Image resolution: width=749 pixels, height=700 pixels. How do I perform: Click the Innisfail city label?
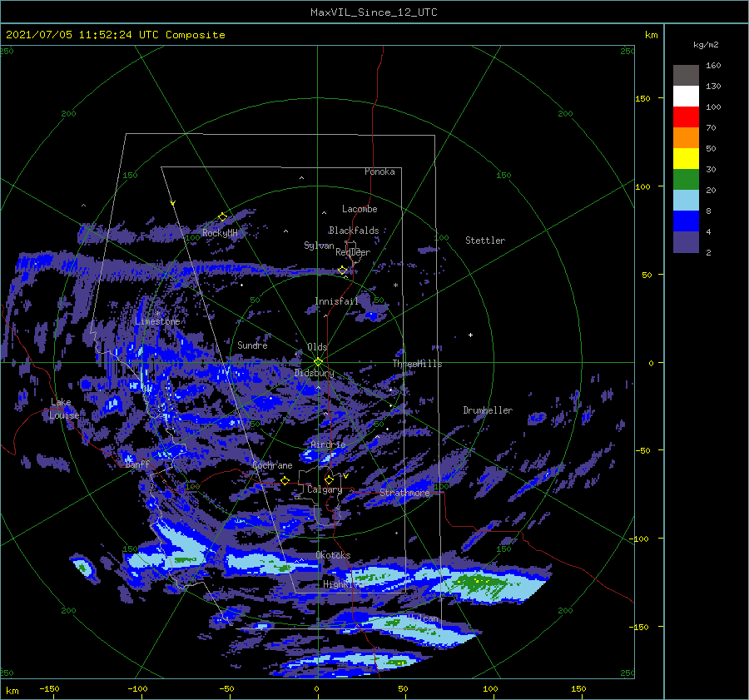click(337, 301)
